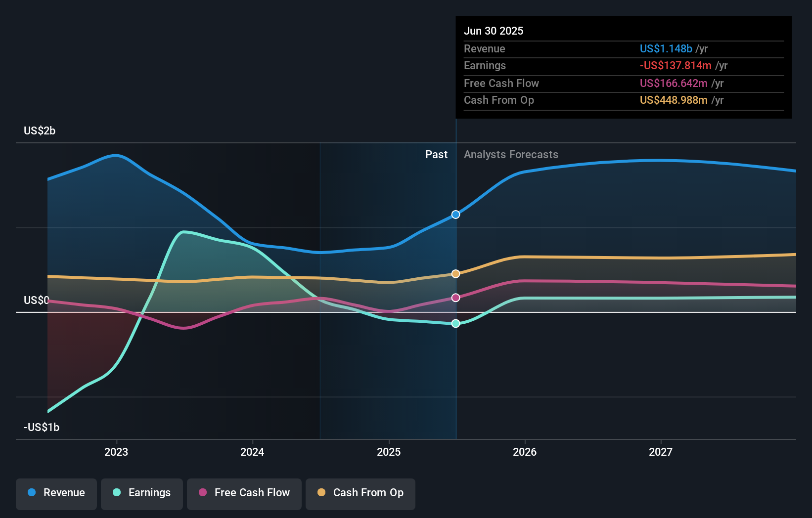
Task: Toggle the Earnings series visibility
Action: (x=142, y=493)
